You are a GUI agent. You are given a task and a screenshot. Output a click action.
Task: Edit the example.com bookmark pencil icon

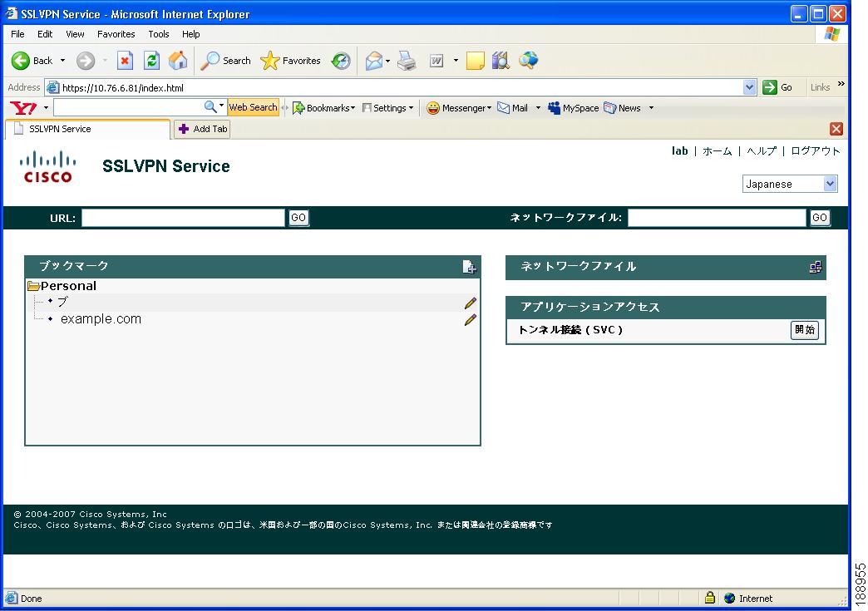(471, 319)
